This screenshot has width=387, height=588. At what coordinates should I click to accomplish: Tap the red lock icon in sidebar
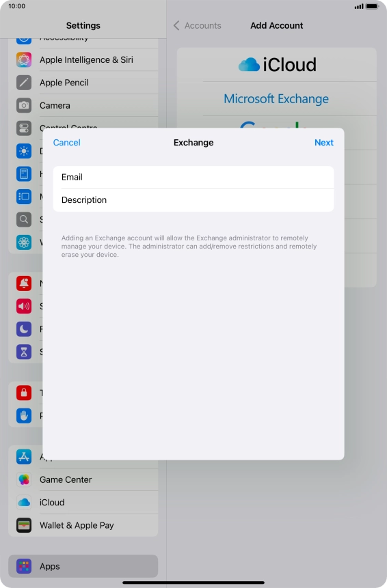pos(24,393)
